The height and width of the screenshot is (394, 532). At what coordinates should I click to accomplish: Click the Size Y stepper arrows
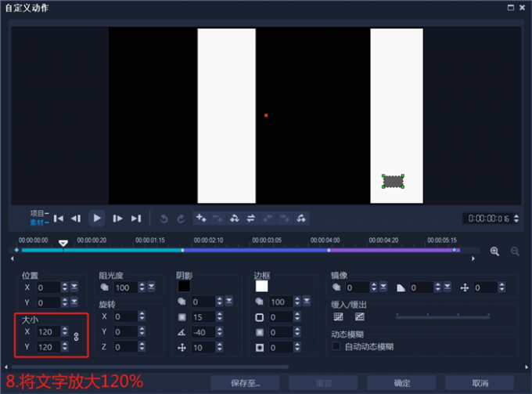tap(64, 346)
